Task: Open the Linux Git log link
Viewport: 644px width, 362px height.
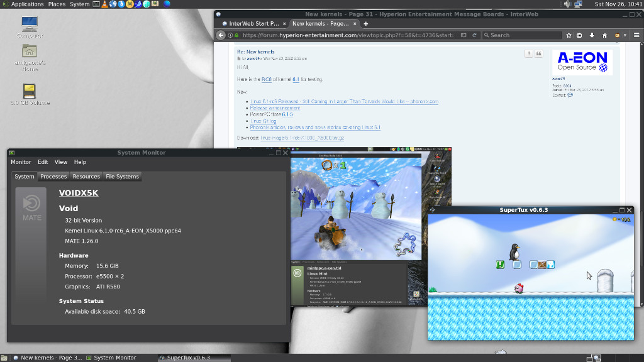Action: (263, 121)
